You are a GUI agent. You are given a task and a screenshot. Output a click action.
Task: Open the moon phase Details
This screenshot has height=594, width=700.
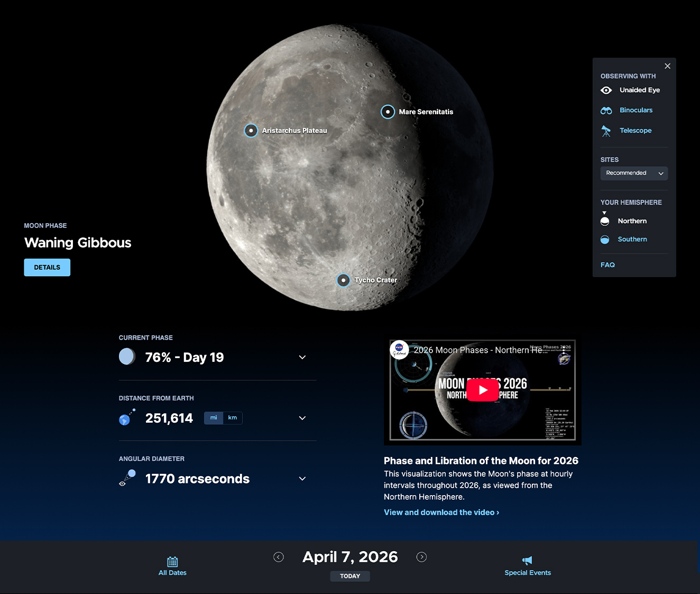(47, 267)
